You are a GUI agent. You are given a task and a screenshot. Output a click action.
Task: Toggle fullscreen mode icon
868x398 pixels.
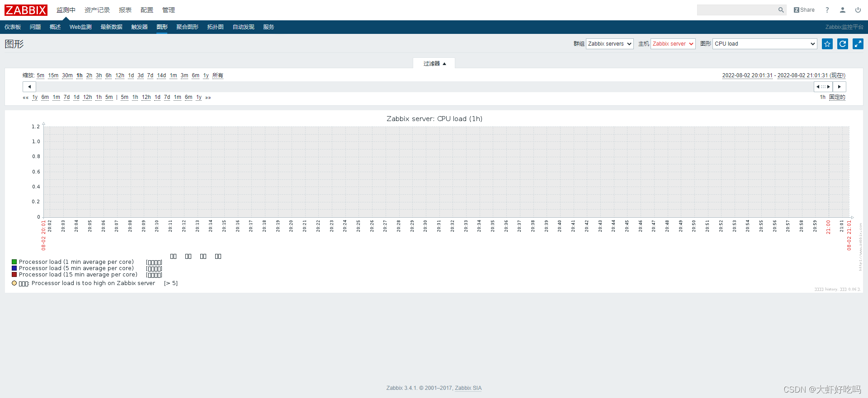pyautogui.click(x=858, y=44)
